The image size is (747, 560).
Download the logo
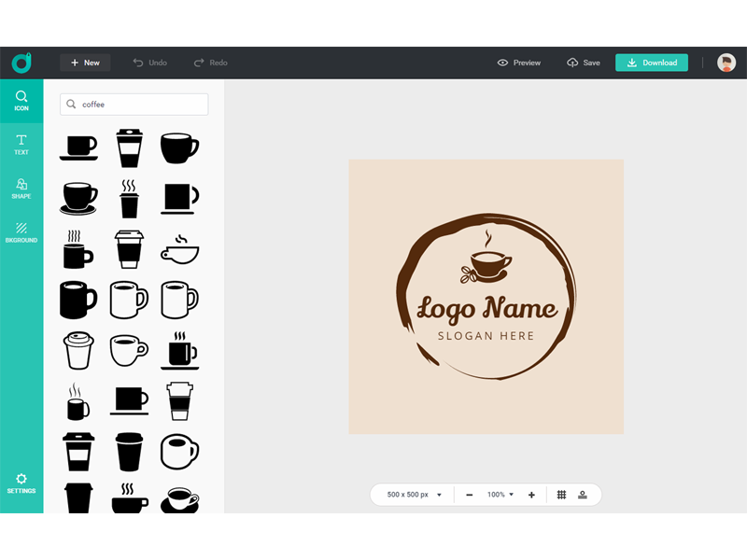(x=652, y=63)
